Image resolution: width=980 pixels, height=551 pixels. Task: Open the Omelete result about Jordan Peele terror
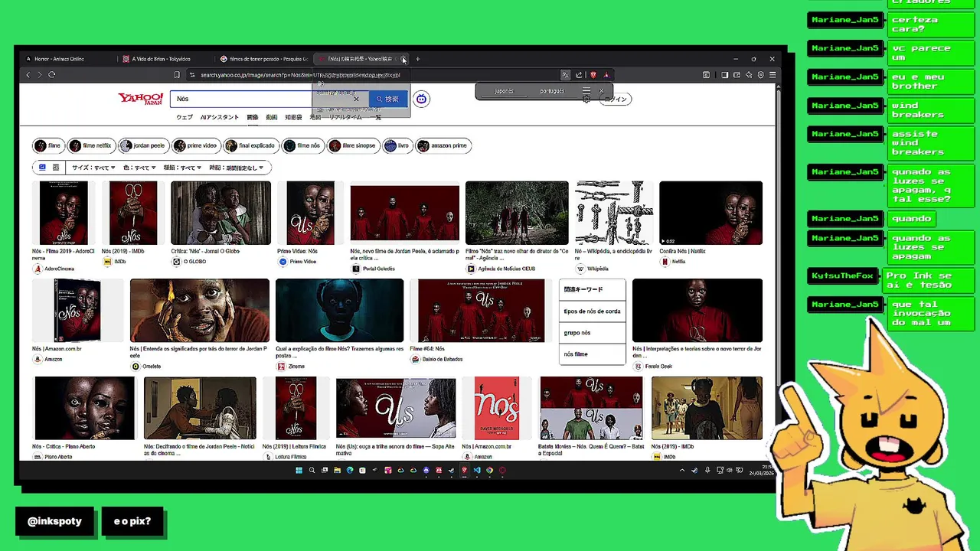200,310
